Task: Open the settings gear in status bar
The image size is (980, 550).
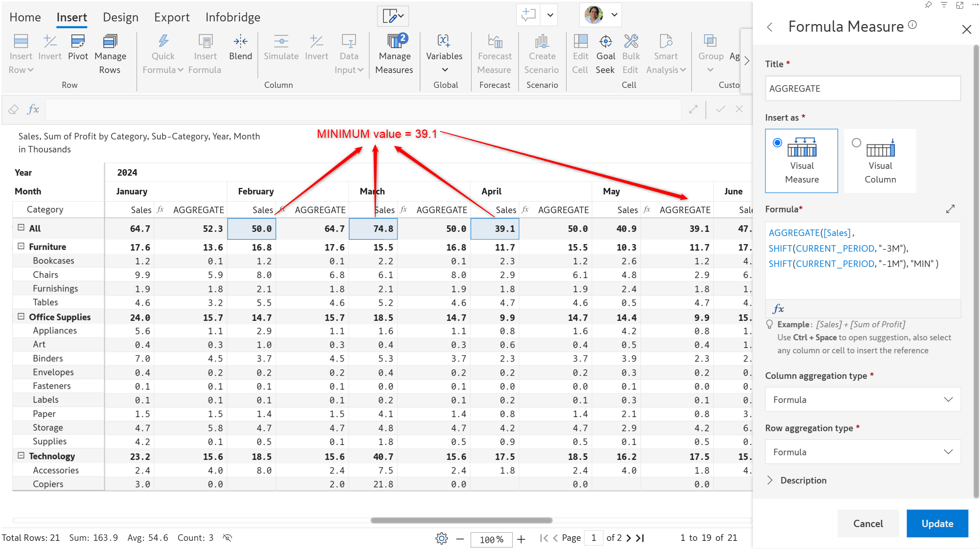Action: (441, 538)
